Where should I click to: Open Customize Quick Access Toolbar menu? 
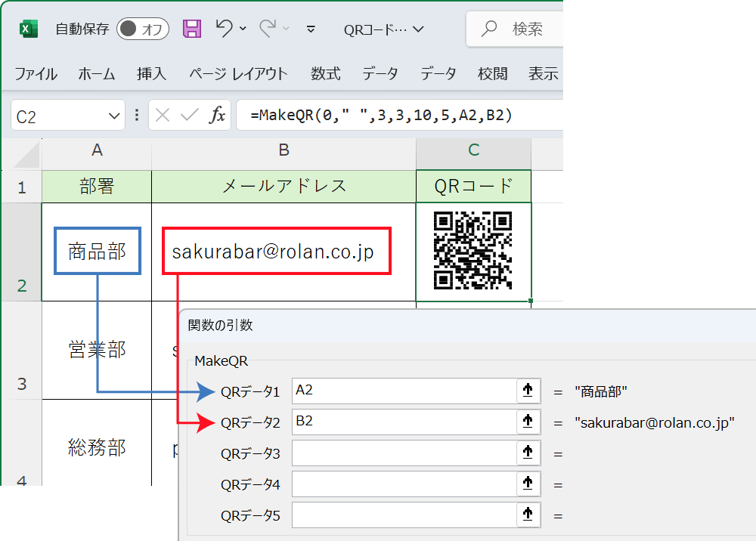coord(311,29)
